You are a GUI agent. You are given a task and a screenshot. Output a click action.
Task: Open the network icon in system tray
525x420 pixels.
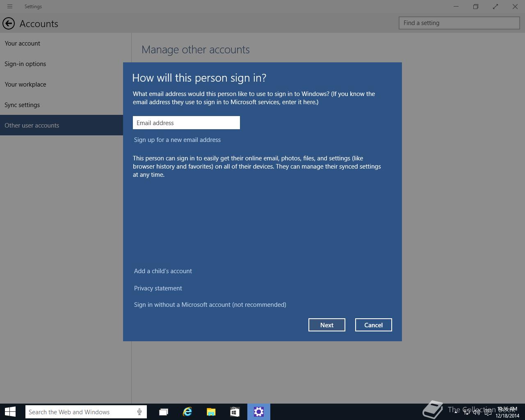click(x=467, y=412)
